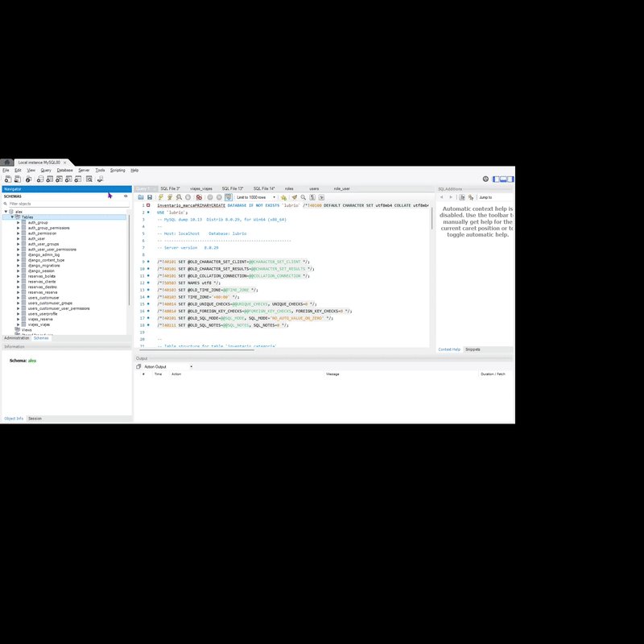Toggle word wrap in the editor
Image resolution: width=644 pixels, height=644 pixels.
point(321,197)
